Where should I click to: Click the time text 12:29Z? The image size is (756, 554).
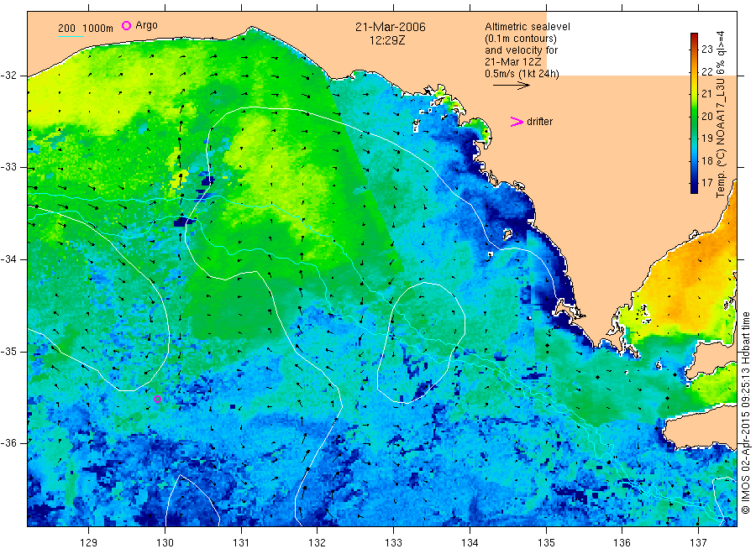[387, 40]
